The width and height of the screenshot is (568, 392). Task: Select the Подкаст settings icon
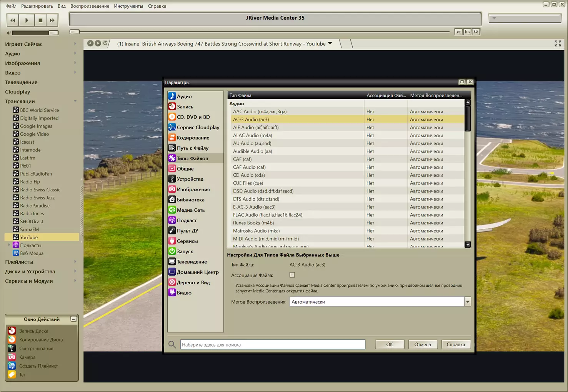click(172, 220)
